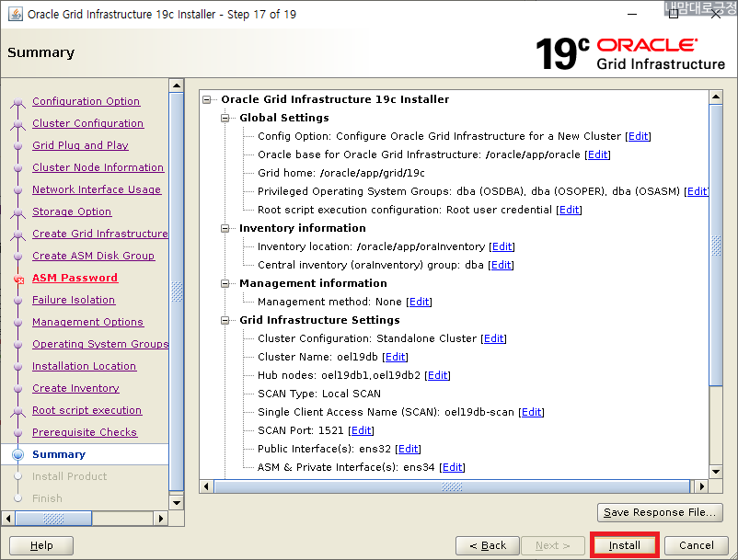Edit the Single Client Access Name
738x560 pixels.
pos(531,412)
